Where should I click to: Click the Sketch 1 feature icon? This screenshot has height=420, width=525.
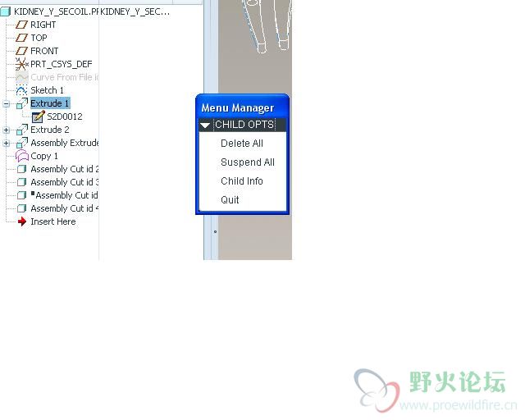click(x=22, y=90)
